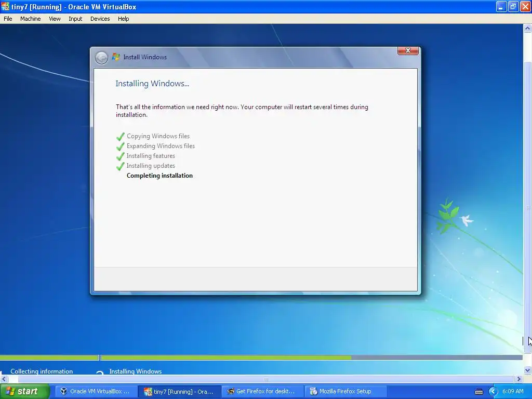Click the Installing Windows... heading
This screenshot has width=532, height=399.
tap(152, 84)
